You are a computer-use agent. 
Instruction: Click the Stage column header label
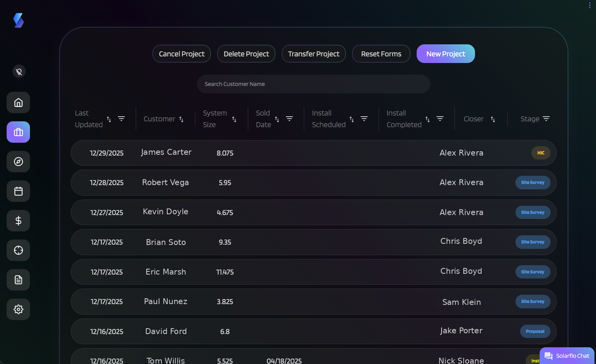click(x=530, y=119)
